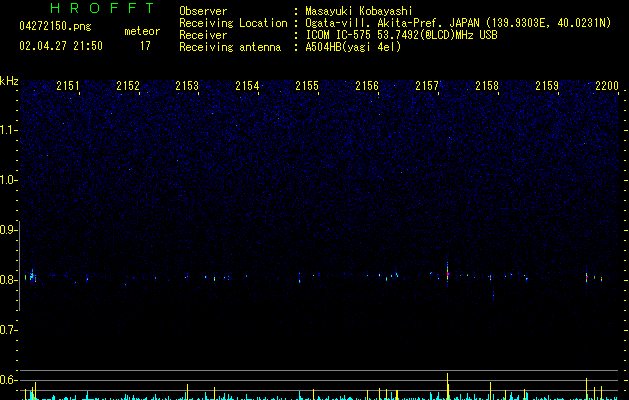
Task: Click the ICOM IC-575 receiver text
Action: pyautogui.click(x=401, y=35)
